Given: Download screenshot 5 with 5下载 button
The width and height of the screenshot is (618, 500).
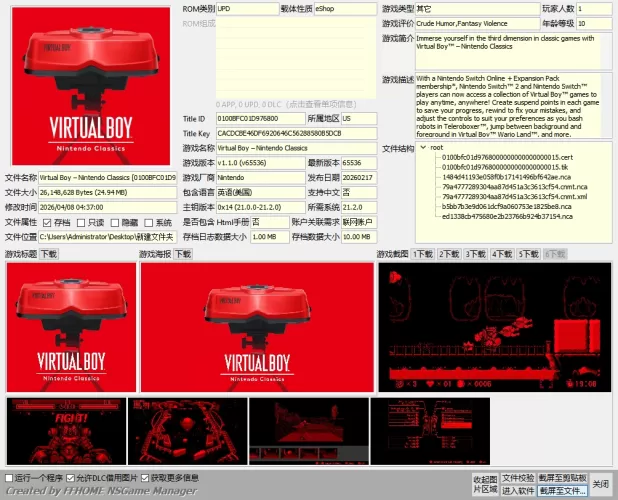Looking at the screenshot, I should click(529, 254).
